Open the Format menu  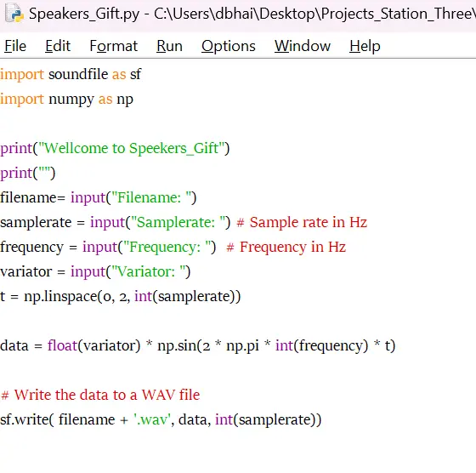pos(114,46)
